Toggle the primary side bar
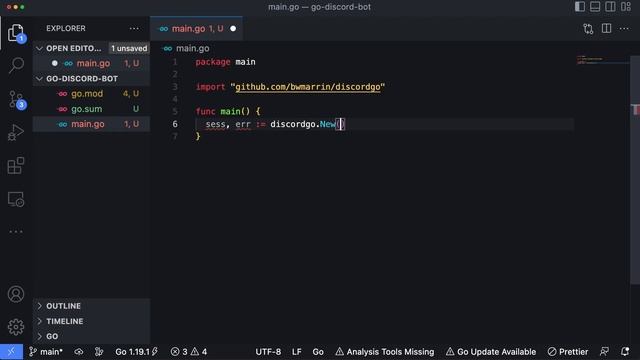This screenshot has width=640, height=360. coord(580,7)
